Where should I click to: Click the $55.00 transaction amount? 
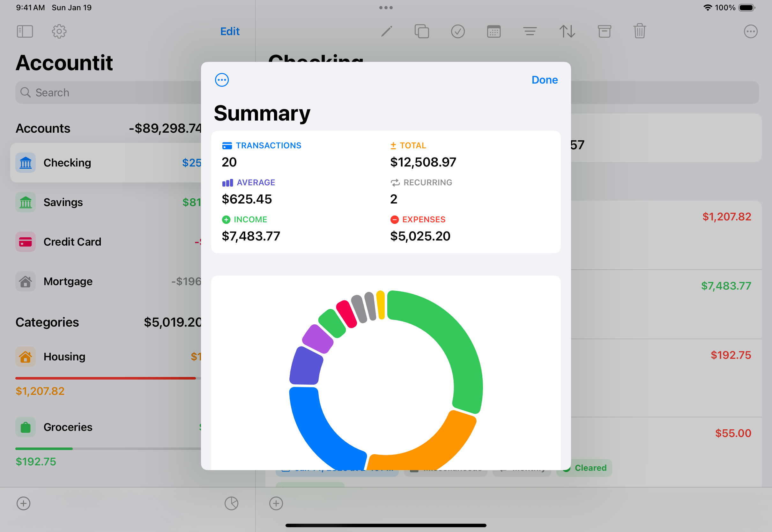(x=733, y=433)
